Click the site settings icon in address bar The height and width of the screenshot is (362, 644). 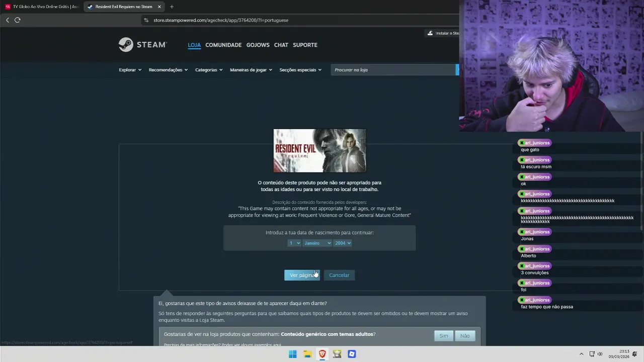point(146,20)
